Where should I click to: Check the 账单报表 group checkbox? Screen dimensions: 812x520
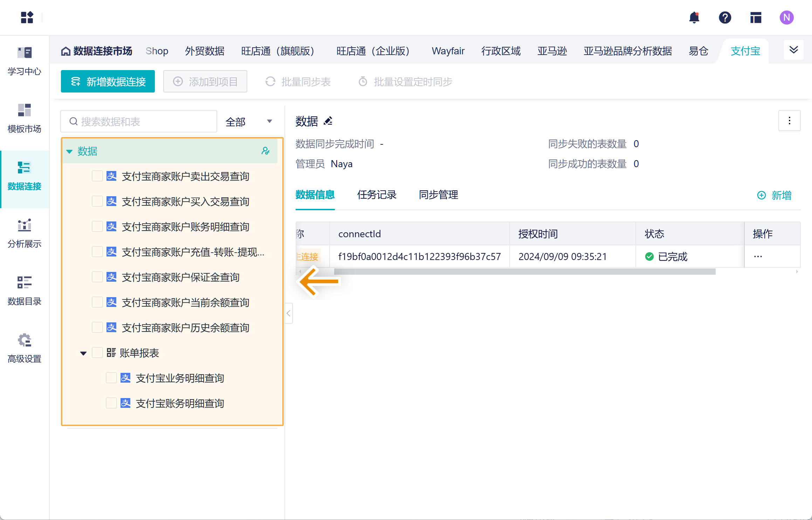(97, 353)
